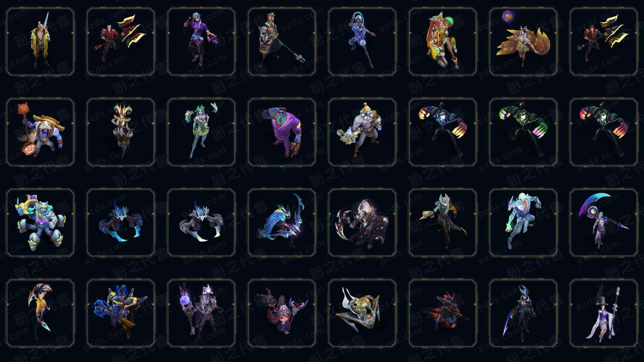Select the purple suit zombie brawler skin

point(282,132)
